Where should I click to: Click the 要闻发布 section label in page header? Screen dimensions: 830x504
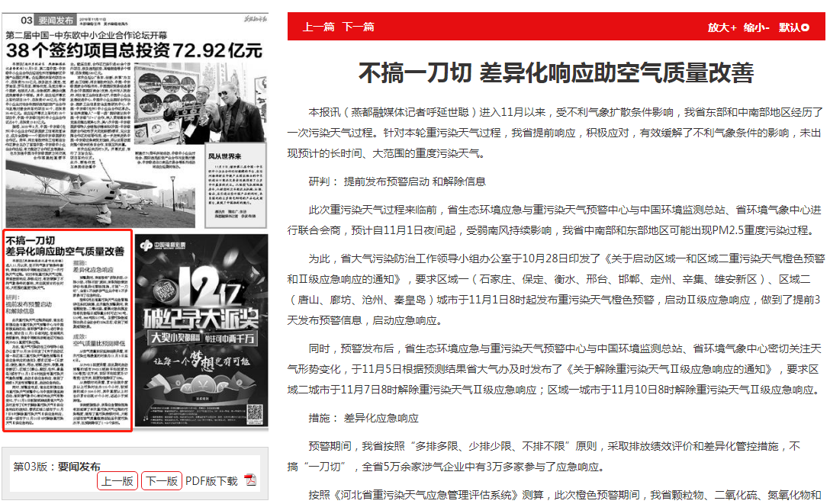tap(57, 20)
